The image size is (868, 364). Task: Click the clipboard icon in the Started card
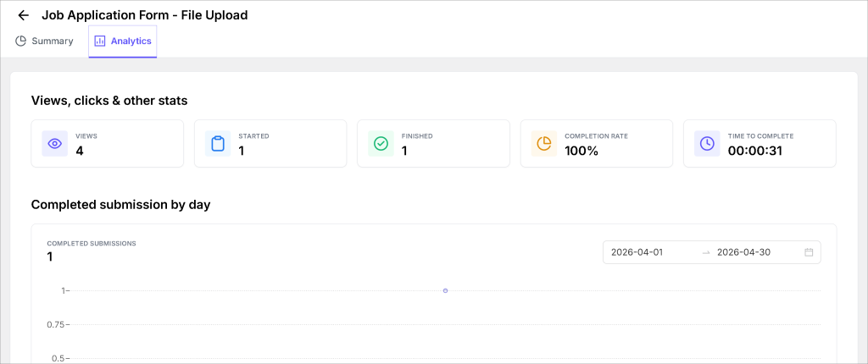pyautogui.click(x=218, y=144)
